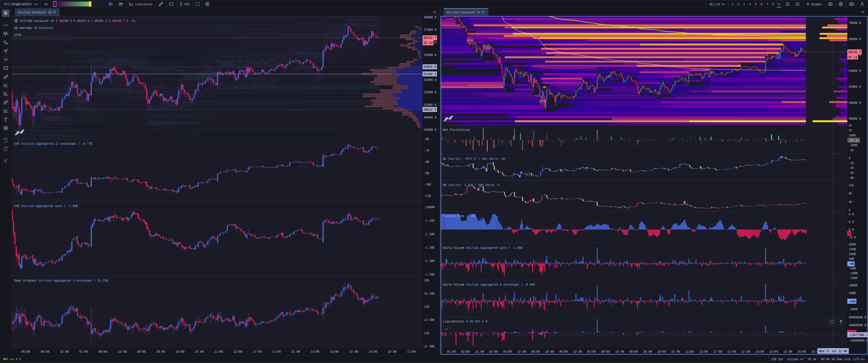This screenshot has width=868, height=363.
Task: Maximize the Liquidations pane
Action: pos(832,322)
